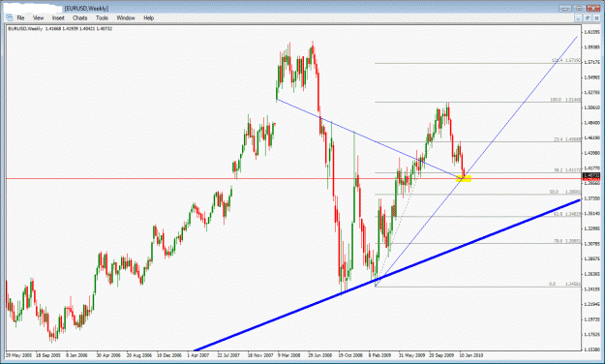This screenshot has height=364, width=605.
Task: Maximize the main application window
Action: tap(580, 8)
